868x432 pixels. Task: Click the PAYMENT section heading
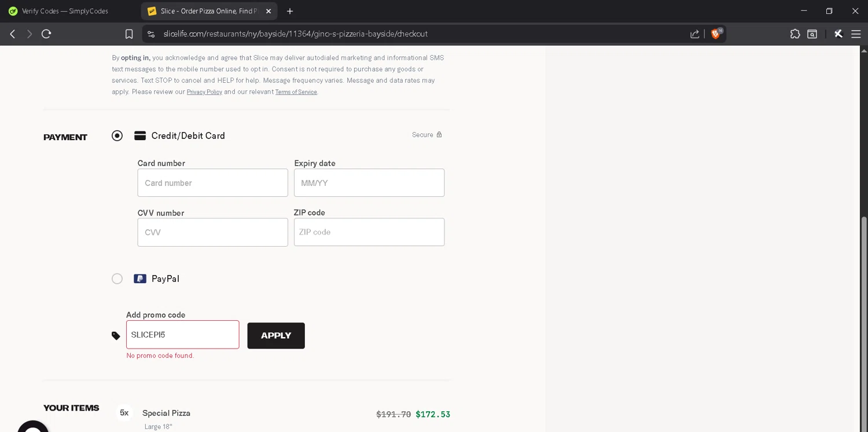[x=65, y=137]
